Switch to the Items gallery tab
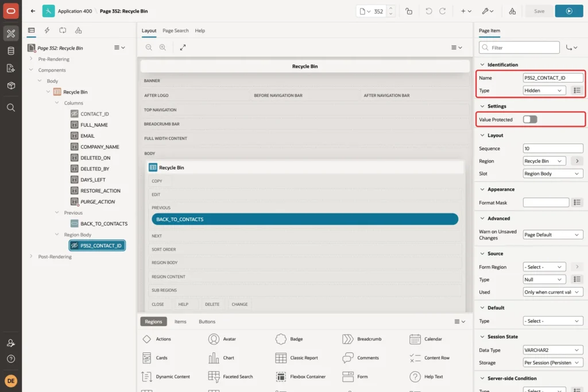This screenshot has width=588, height=392. [x=180, y=321]
